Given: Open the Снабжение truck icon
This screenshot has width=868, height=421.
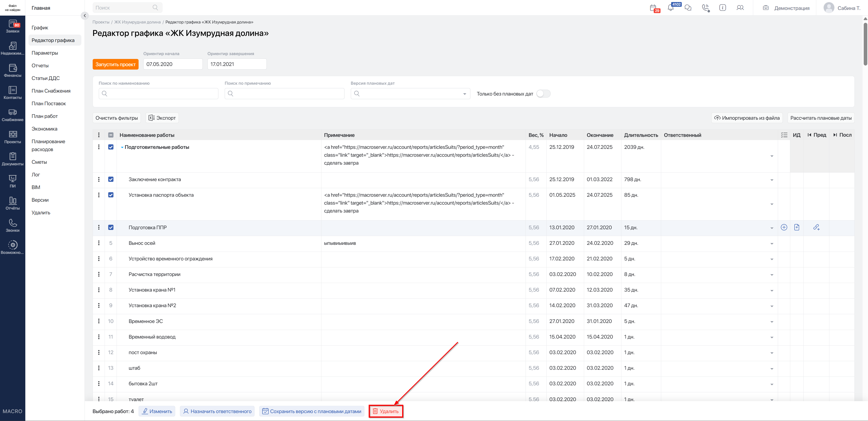Looking at the screenshot, I should [12, 115].
